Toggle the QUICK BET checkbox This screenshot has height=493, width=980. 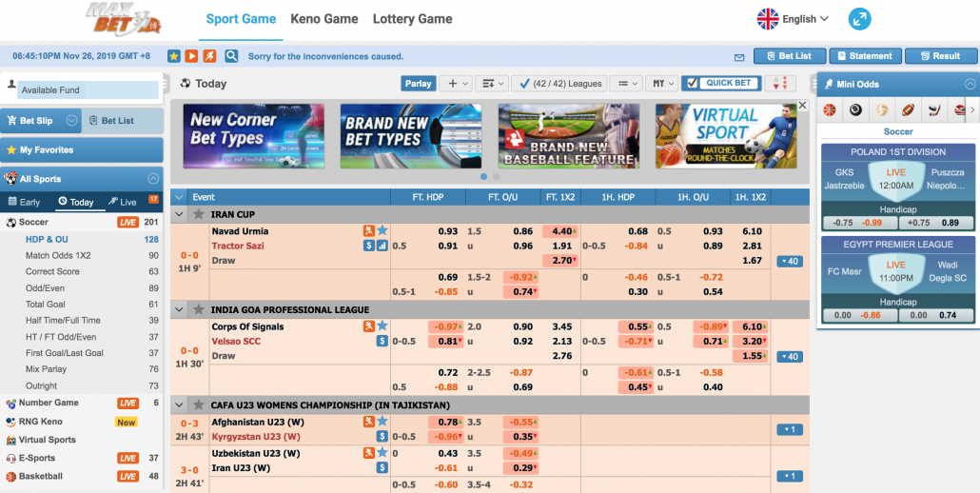click(x=692, y=83)
